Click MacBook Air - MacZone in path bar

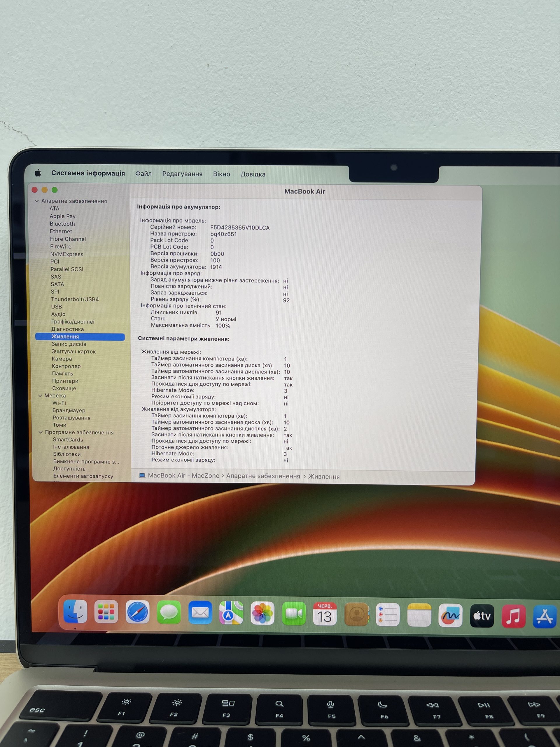(184, 476)
